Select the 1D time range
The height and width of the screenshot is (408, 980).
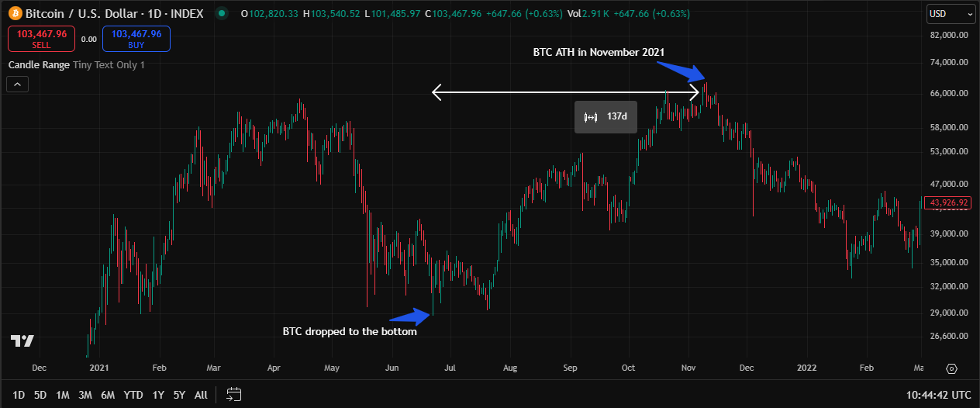19,395
